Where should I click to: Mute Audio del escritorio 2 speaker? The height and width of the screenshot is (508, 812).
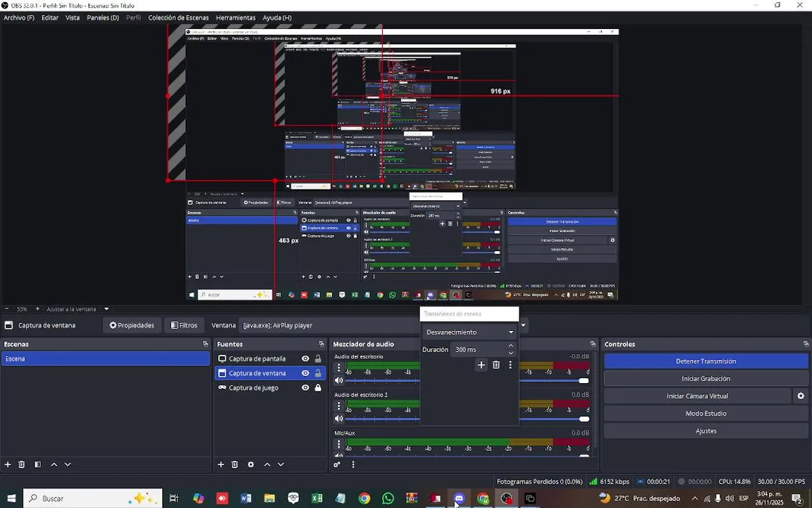pos(338,419)
